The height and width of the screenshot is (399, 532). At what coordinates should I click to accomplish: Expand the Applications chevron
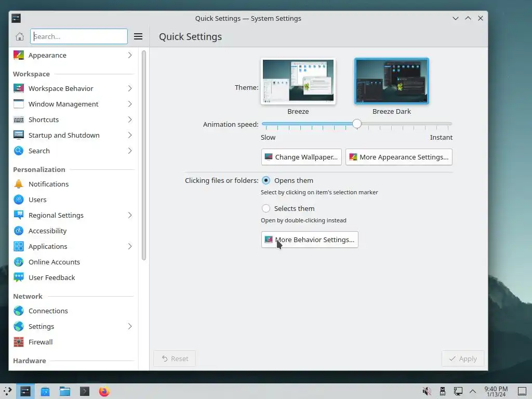(130, 246)
